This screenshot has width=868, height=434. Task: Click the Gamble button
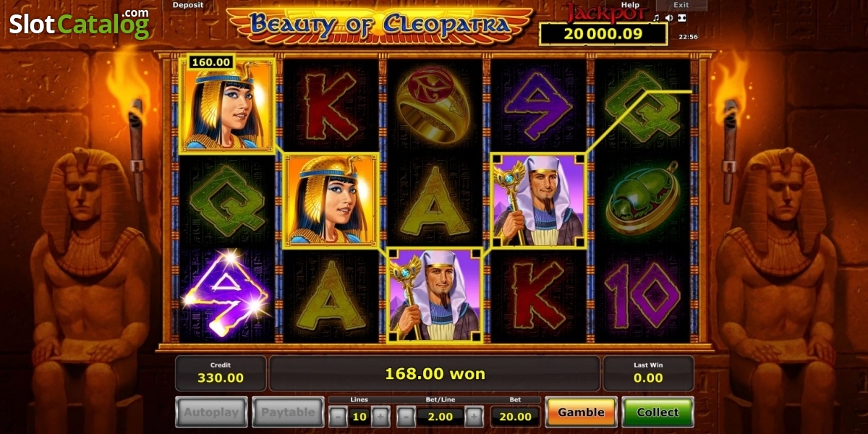point(581,412)
